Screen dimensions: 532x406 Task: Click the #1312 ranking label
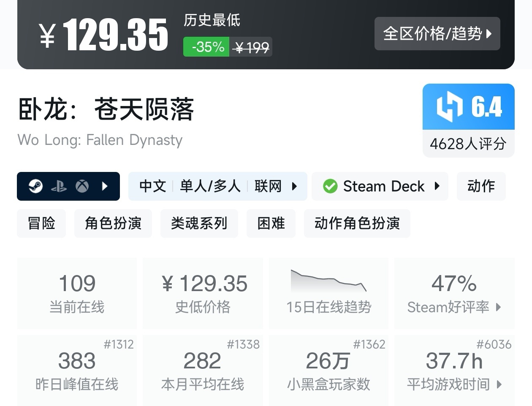coord(119,344)
